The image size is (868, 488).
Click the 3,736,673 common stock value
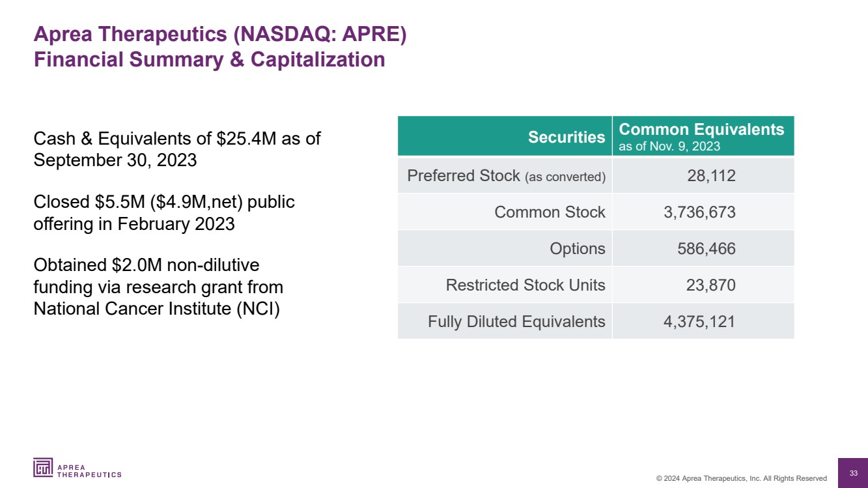[x=693, y=212]
